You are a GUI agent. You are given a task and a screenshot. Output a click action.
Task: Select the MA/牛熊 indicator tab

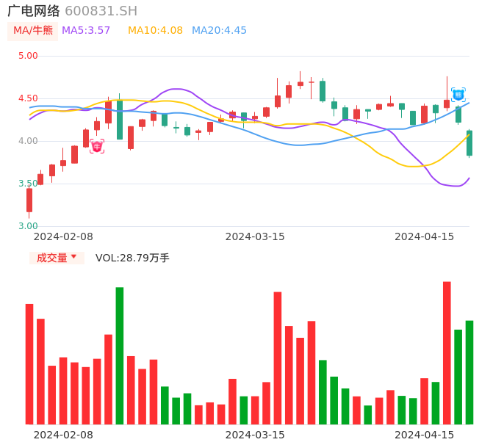(x=33, y=31)
